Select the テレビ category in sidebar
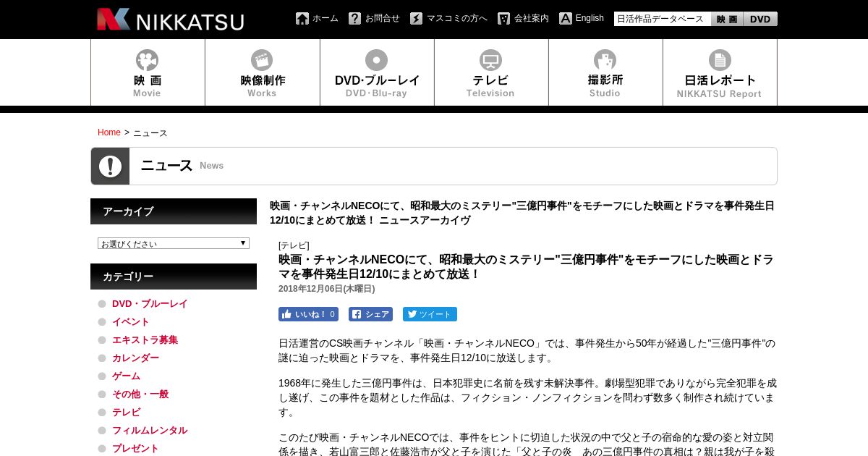 coord(126,413)
